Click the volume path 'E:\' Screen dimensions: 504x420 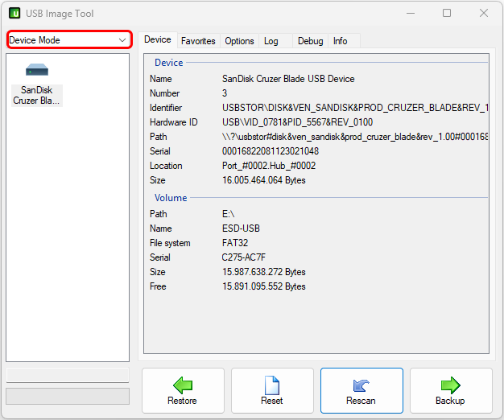[x=228, y=214]
